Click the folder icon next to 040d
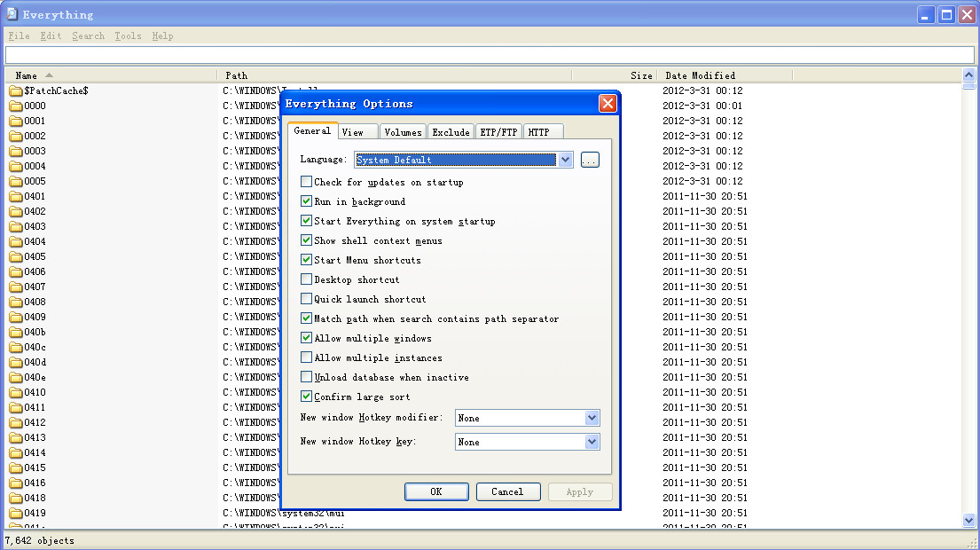The height and width of the screenshot is (550, 980). point(16,363)
